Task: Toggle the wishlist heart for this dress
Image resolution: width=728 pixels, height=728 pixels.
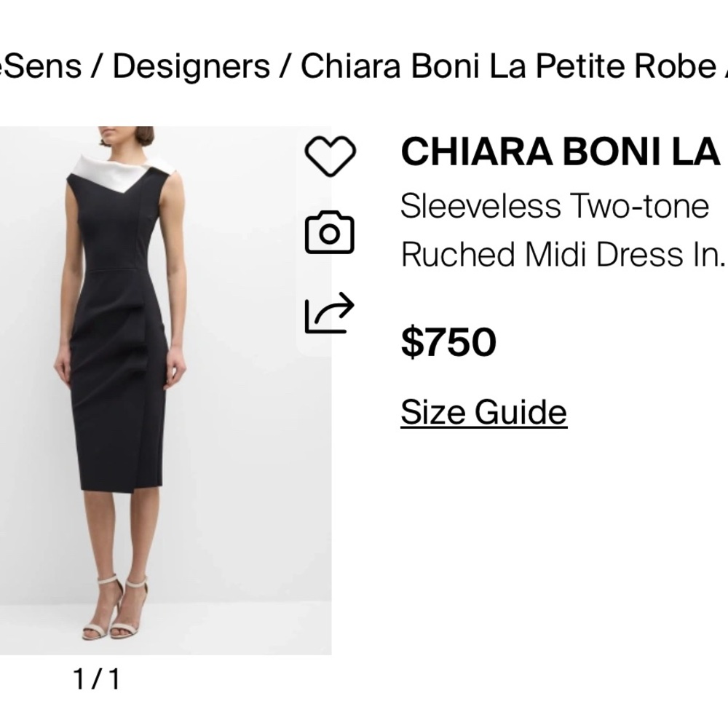Action: 331,155
